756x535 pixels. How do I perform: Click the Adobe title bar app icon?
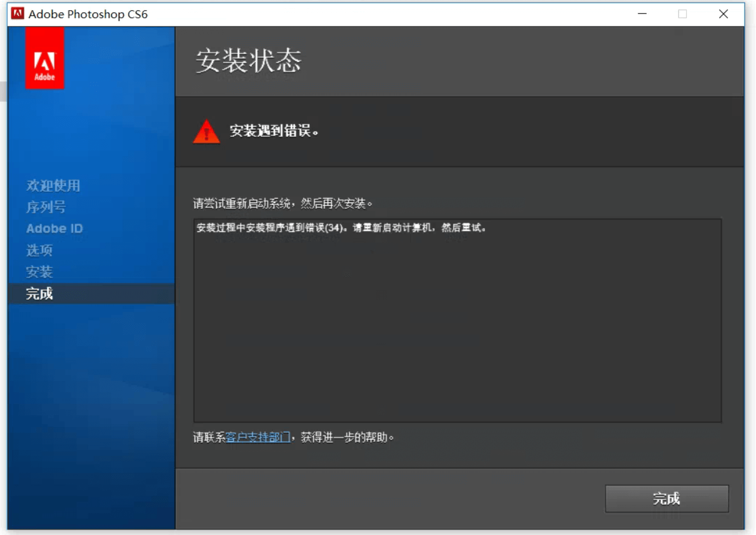18,13
